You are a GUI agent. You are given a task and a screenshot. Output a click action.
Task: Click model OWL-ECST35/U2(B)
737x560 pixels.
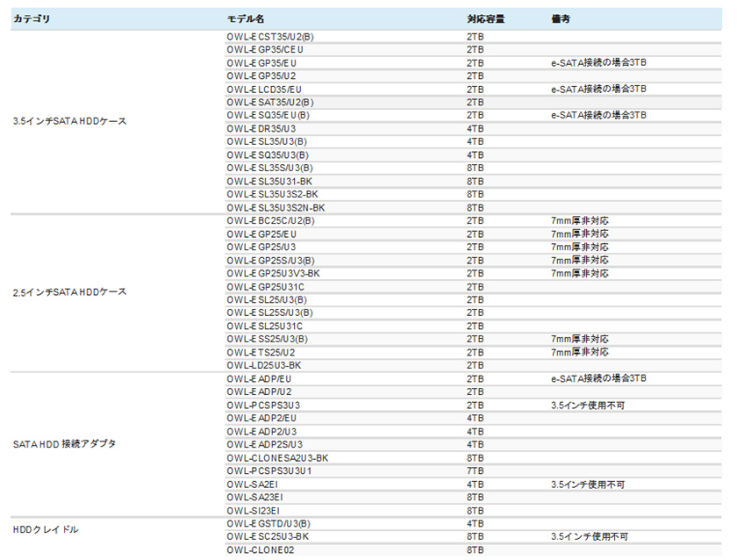(x=270, y=37)
